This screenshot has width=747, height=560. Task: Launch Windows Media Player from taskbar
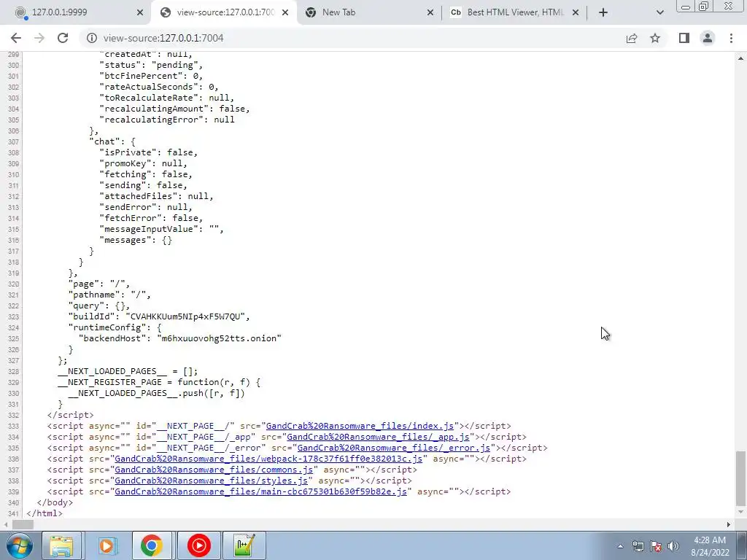pyautogui.click(x=107, y=545)
